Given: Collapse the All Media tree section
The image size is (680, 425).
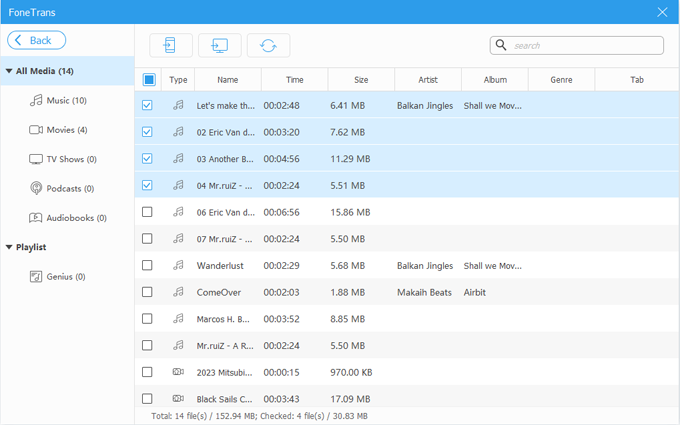Looking at the screenshot, I should coord(9,72).
